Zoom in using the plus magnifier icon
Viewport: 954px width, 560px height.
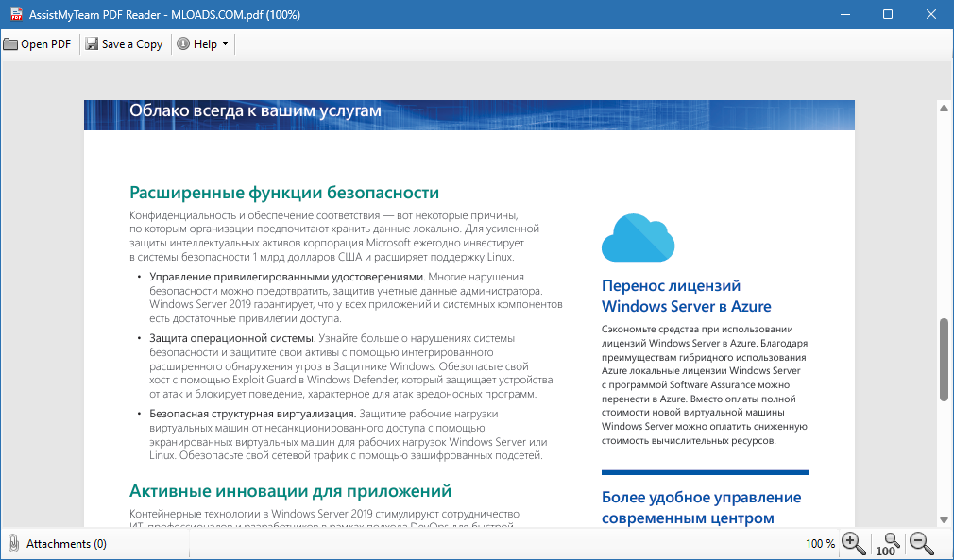pyautogui.click(x=853, y=543)
